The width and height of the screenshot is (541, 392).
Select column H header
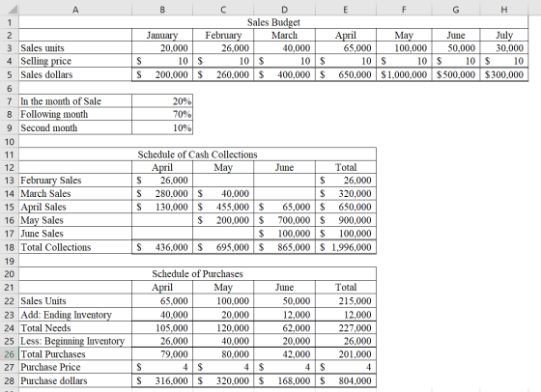[503, 10]
